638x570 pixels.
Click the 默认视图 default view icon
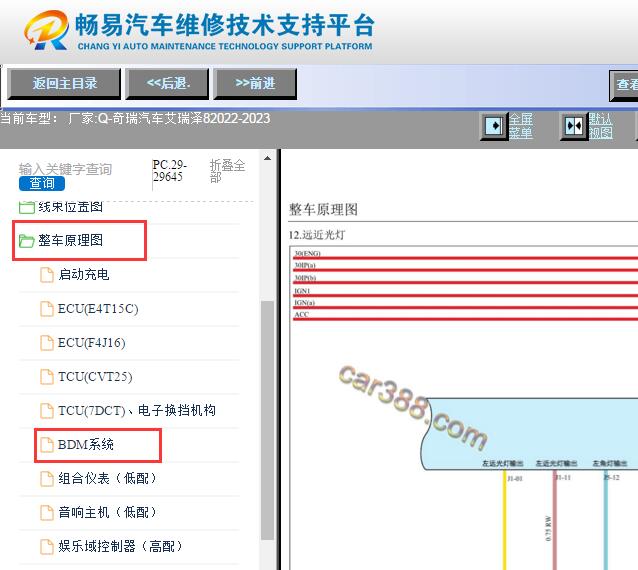pos(574,126)
